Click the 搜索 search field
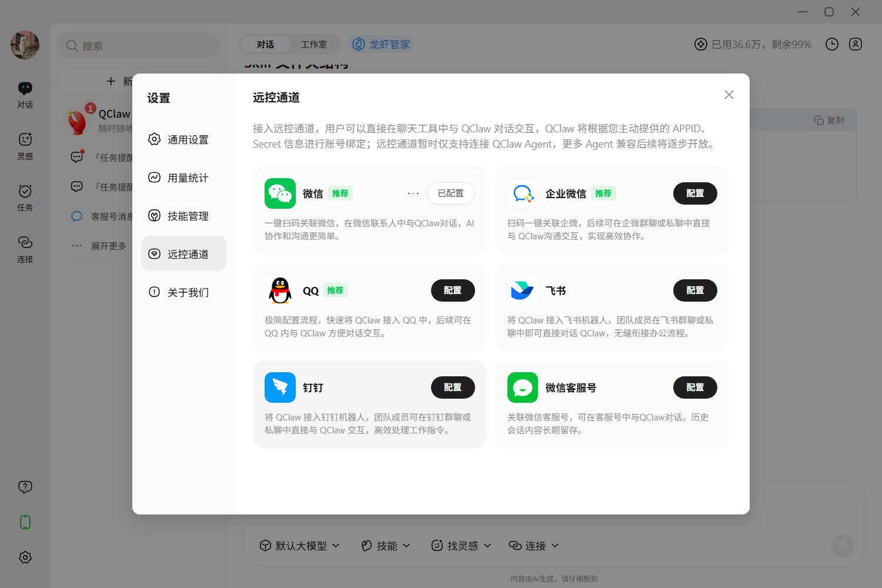Image resolution: width=882 pixels, height=588 pixels. pos(138,46)
